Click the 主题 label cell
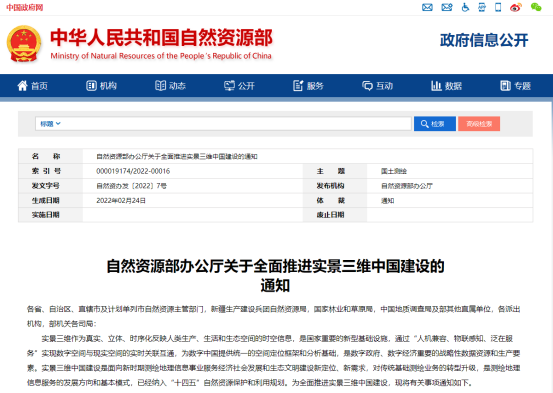The image size is (553, 393). point(335,171)
